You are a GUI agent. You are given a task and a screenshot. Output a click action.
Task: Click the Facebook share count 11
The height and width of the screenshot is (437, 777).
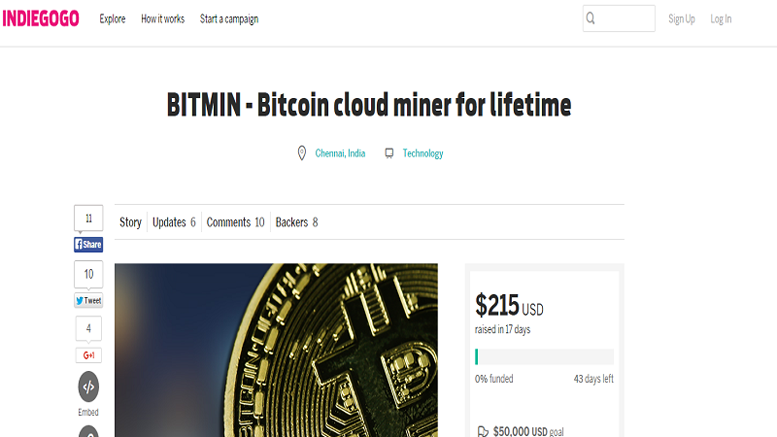(x=89, y=218)
